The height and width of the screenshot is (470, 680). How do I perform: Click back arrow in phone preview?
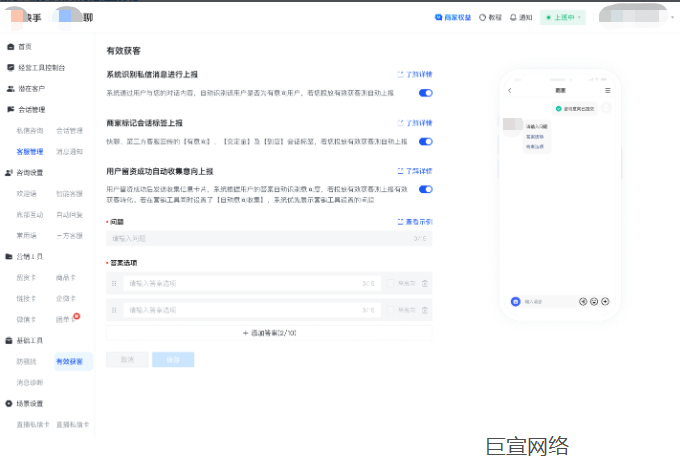(510, 90)
